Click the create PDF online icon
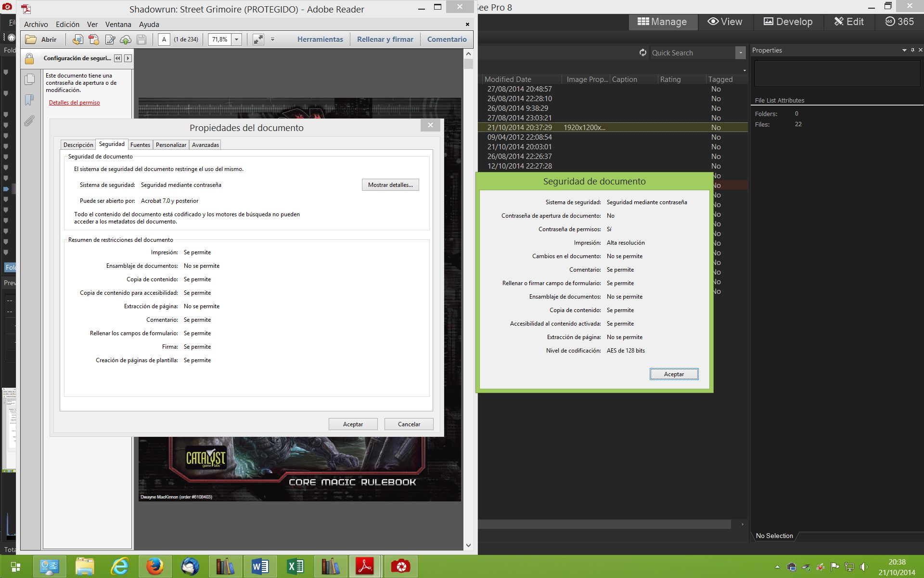This screenshot has width=924, height=578. click(94, 39)
